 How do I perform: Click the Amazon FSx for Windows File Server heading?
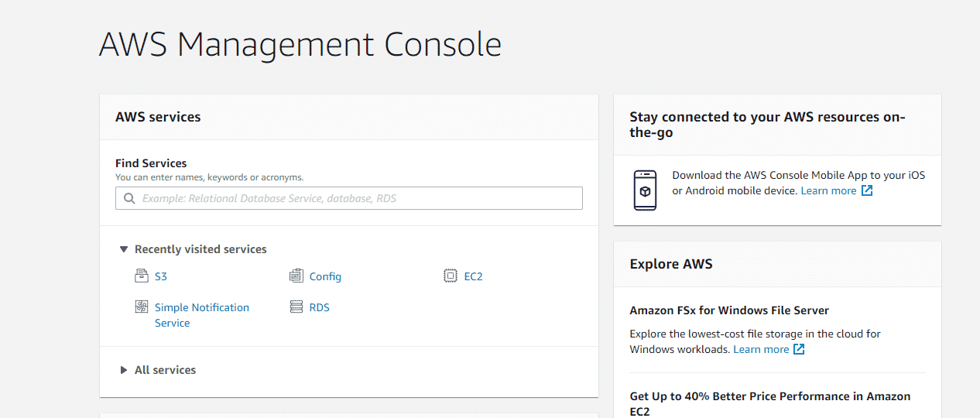(729, 310)
